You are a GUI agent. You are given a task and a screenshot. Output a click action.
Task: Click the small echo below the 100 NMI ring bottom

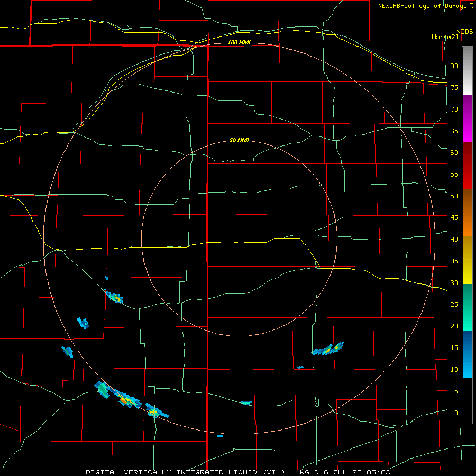[x=220, y=436]
